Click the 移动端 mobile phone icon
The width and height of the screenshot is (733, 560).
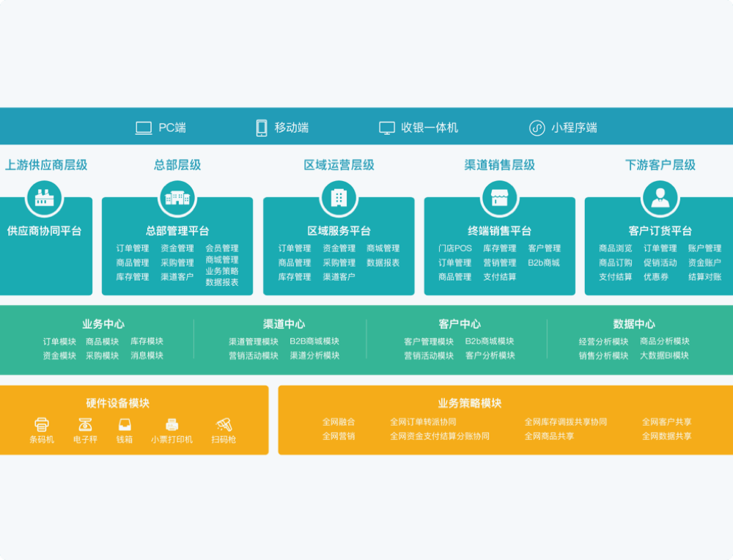point(262,128)
